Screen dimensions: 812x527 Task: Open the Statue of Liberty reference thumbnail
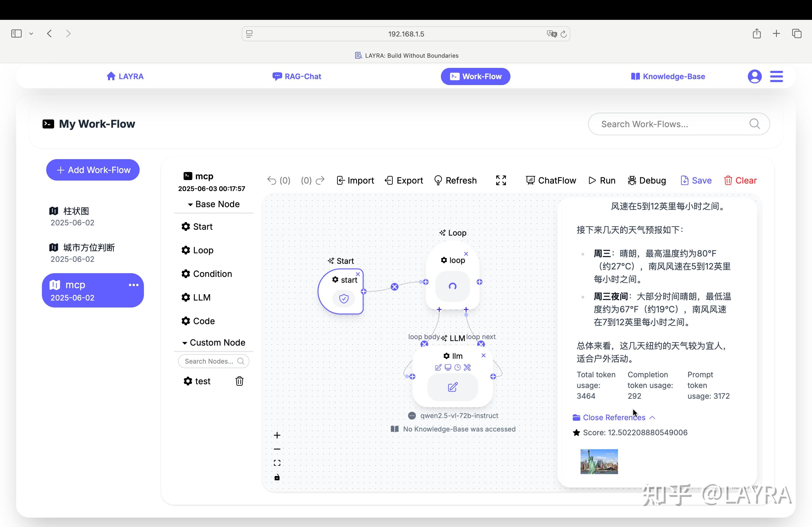click(599, 462)
